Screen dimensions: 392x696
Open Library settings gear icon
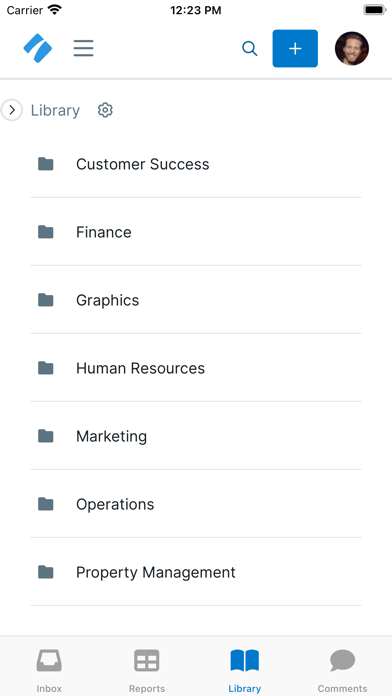[105, 110]
